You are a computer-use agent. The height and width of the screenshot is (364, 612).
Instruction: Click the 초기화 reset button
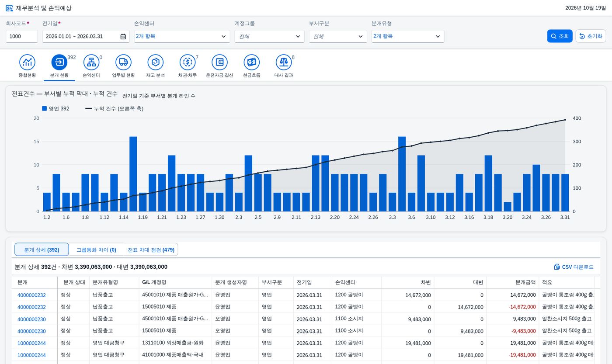[x=591, y=36]
